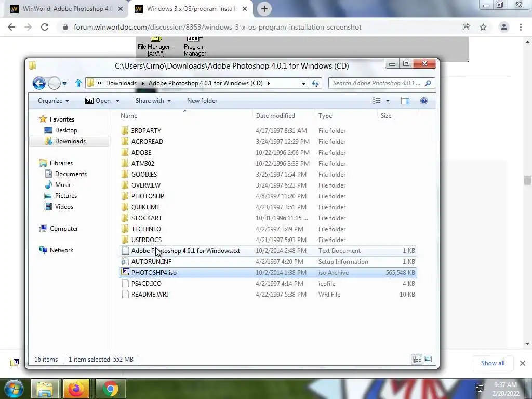532x399 pixels.
Task: Click the Explorer Back navigation arrow
Action: tap(39, 83)
